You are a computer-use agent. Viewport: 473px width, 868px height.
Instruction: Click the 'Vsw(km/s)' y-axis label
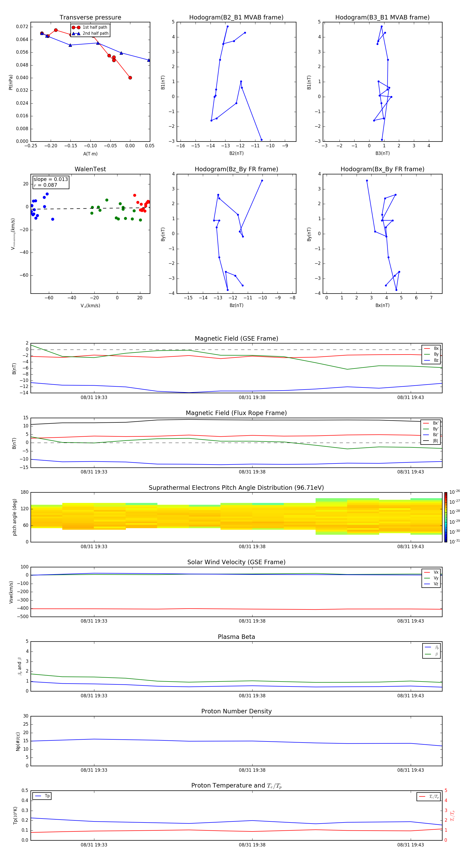[11, 592]
